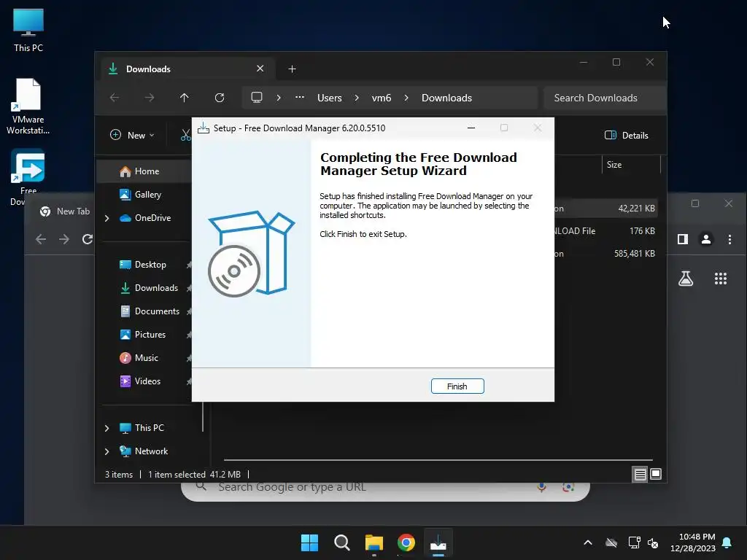The image size is (747, 560).
Task: Go forward in Chrome
Action: pyautogui.click(x=64, y=239)
